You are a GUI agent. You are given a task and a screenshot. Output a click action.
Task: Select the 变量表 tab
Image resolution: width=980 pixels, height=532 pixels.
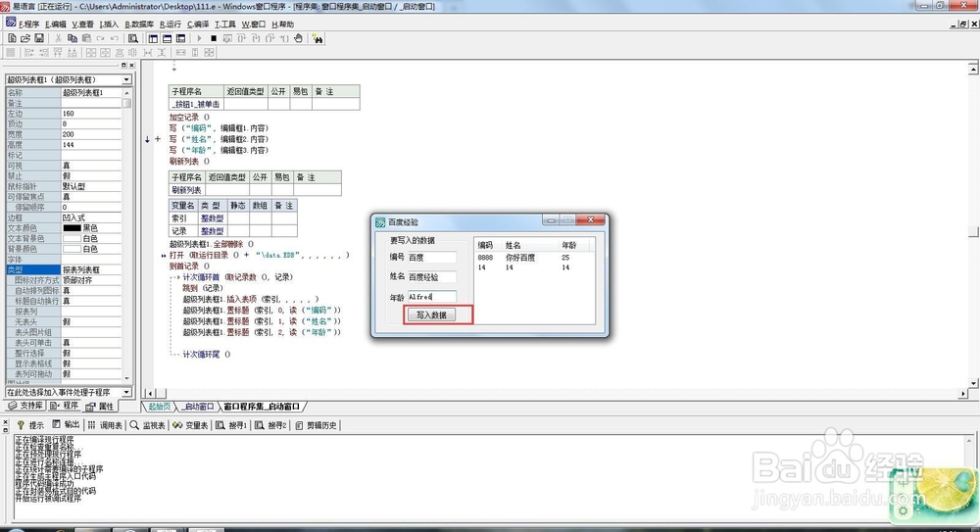[x=190, y=425]
